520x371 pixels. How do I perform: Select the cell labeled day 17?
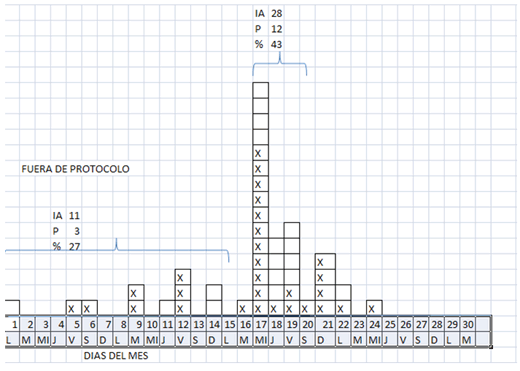(261, 324)
